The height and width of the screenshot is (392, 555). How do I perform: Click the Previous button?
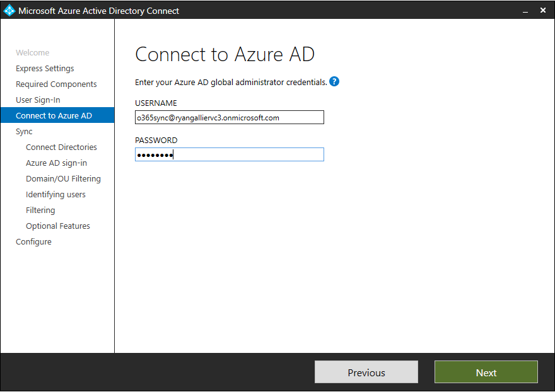(x=366, y=372)
